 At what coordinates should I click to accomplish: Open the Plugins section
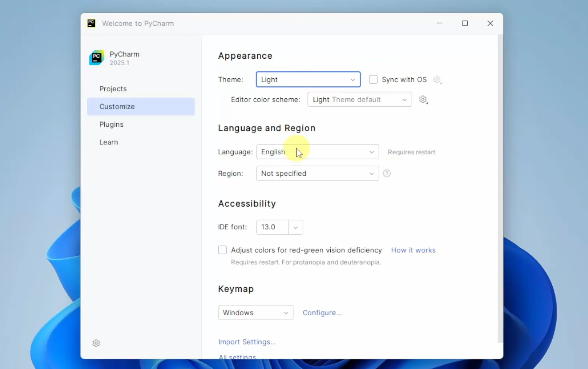click(111, 124)
